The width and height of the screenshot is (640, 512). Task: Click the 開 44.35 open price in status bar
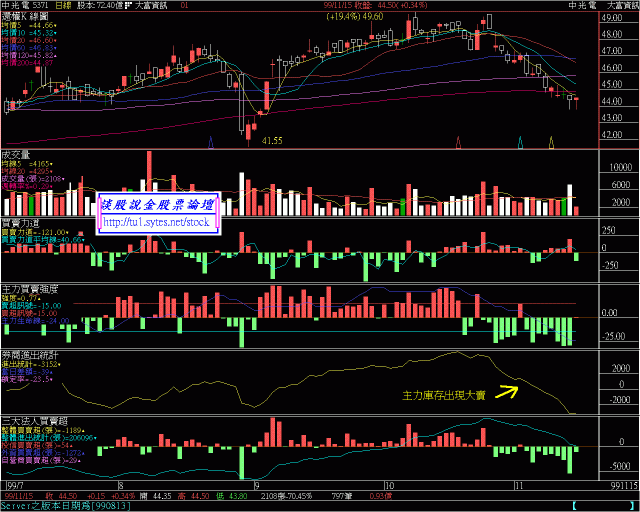(x=155, y=496)
